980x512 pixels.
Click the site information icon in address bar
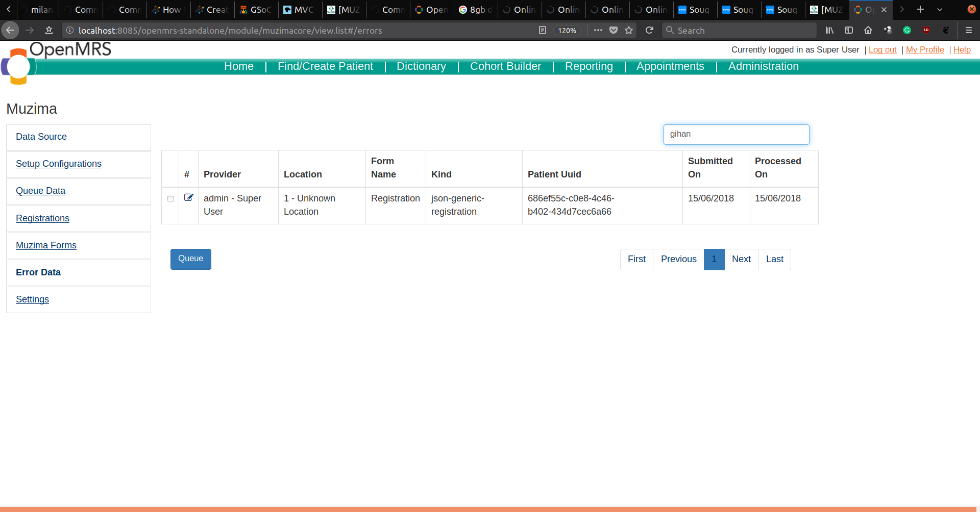[70, 30]
